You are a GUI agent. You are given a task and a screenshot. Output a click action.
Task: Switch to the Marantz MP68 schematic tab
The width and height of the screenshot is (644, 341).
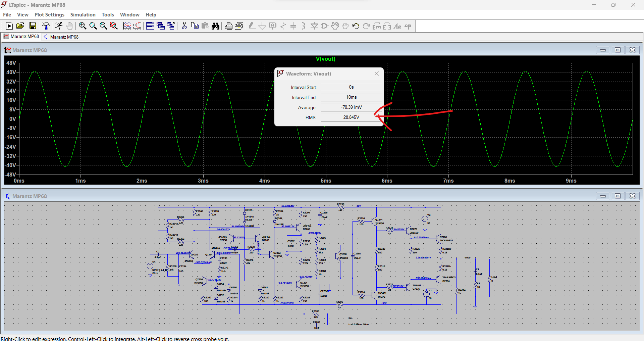61,37
